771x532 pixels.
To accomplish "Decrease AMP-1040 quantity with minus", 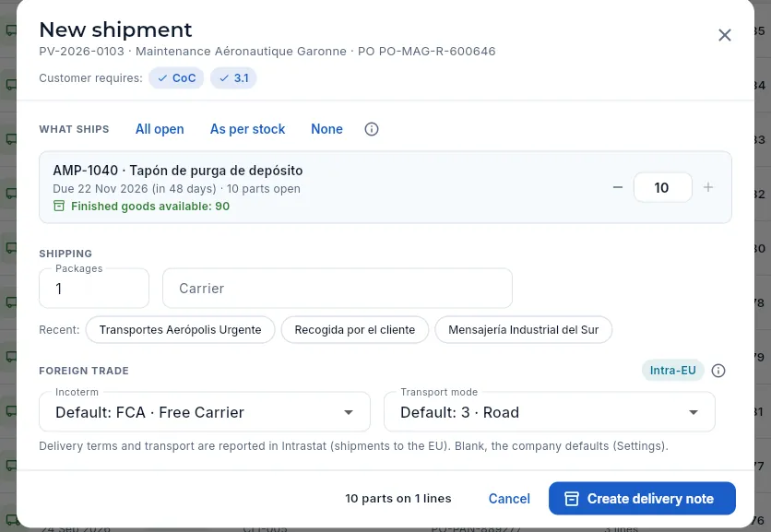I will pyautogui.click(x=618, y=187).
